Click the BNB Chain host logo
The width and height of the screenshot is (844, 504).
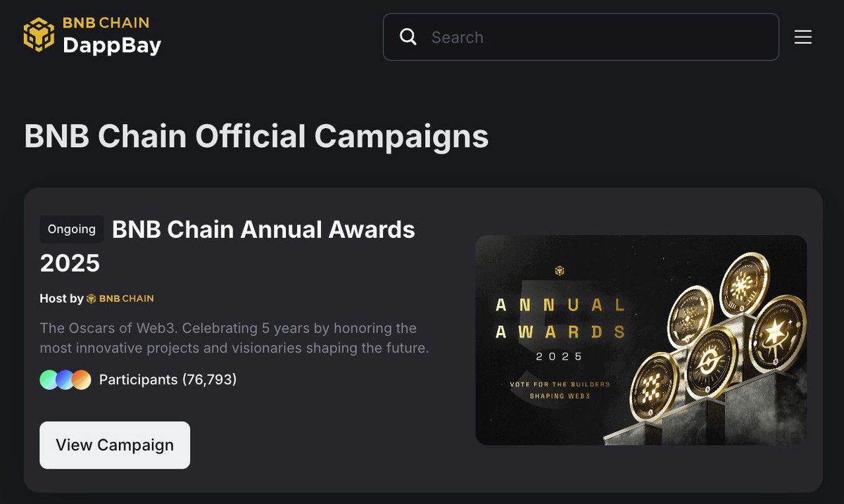(120, 298)
